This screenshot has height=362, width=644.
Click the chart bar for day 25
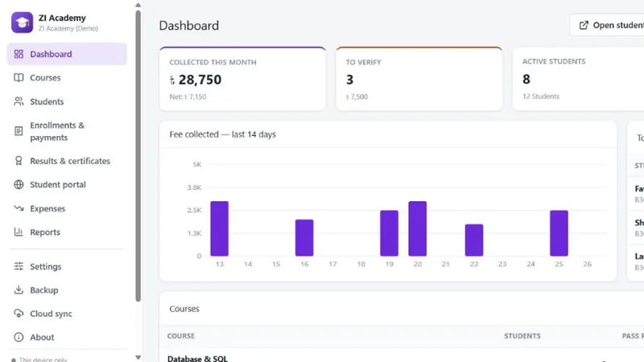[x=559, y=233]
